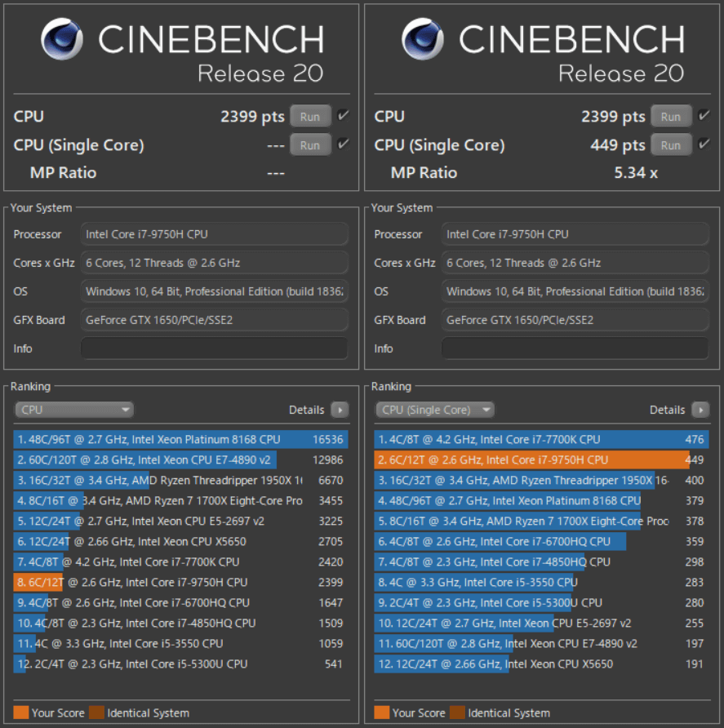Image resolution: width=724 pixels, height=728 pixels.
Task: Click Identical System swatch in left window
Action: click(96, 712)
